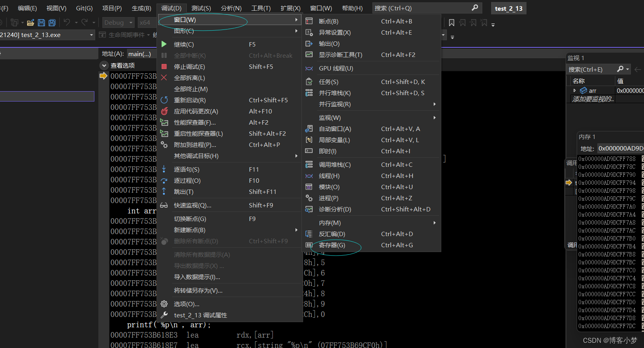Click the Step Out (跳出) arrow icon
Screen dimensions: 644x348
pos(164,192)
